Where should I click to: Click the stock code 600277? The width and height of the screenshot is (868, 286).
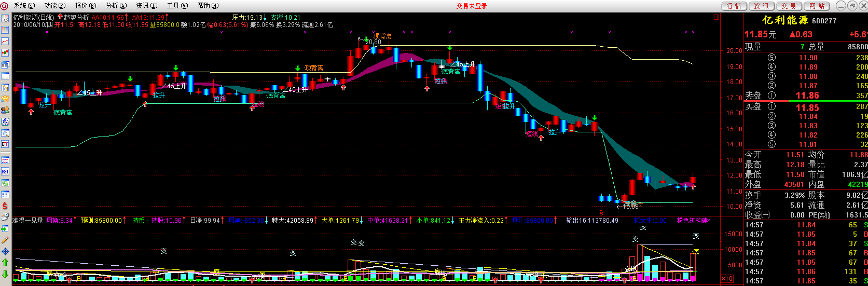(824, 21)
